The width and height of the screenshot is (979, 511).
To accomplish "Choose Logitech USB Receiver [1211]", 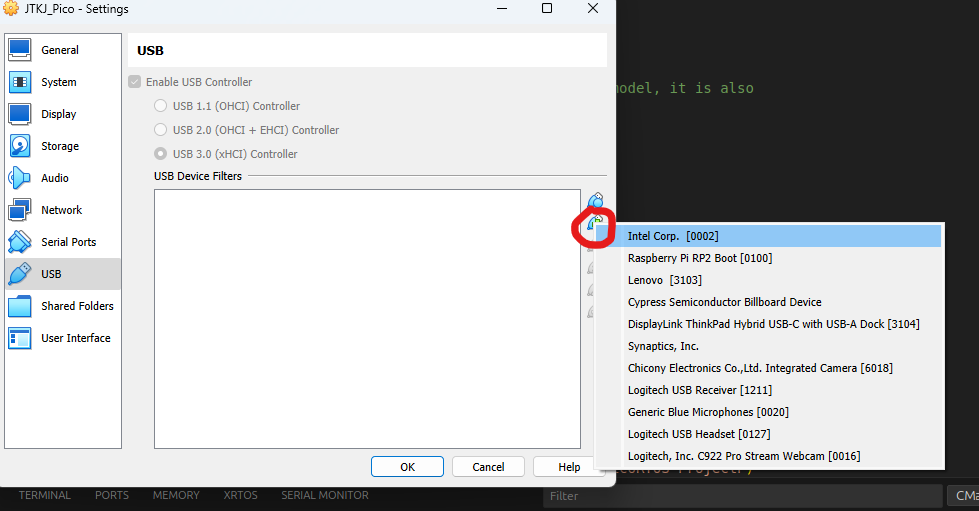I will point(769,390).
